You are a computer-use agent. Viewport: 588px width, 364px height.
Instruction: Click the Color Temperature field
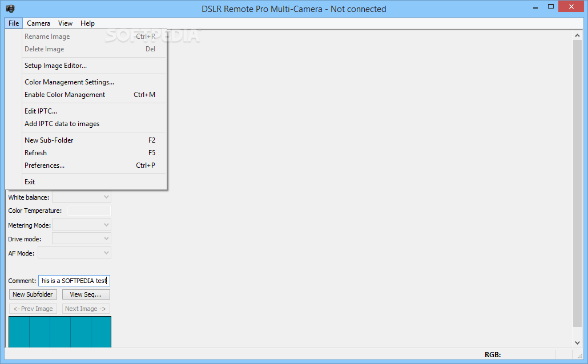click(x=89, y=211)
